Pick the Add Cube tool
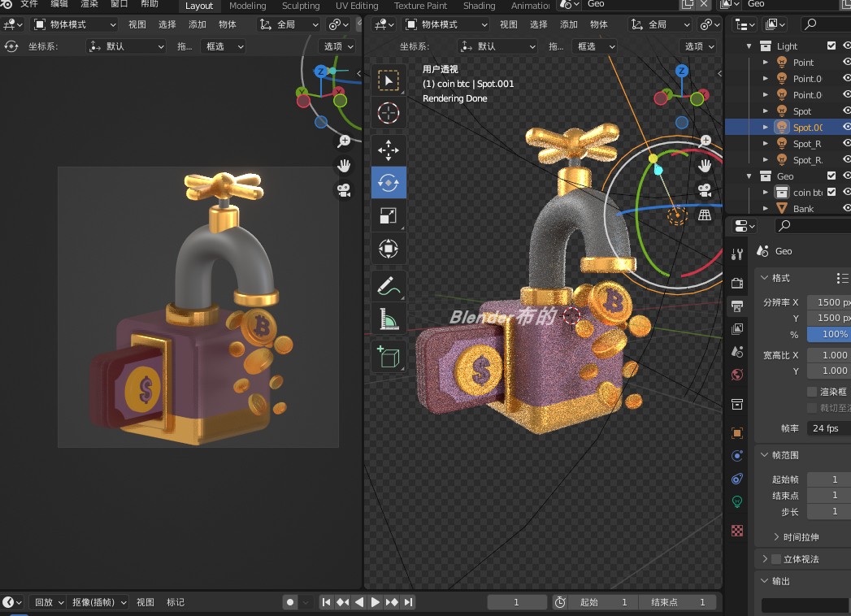The height and width of the screenshot is (616, 851). click(388, 357)
